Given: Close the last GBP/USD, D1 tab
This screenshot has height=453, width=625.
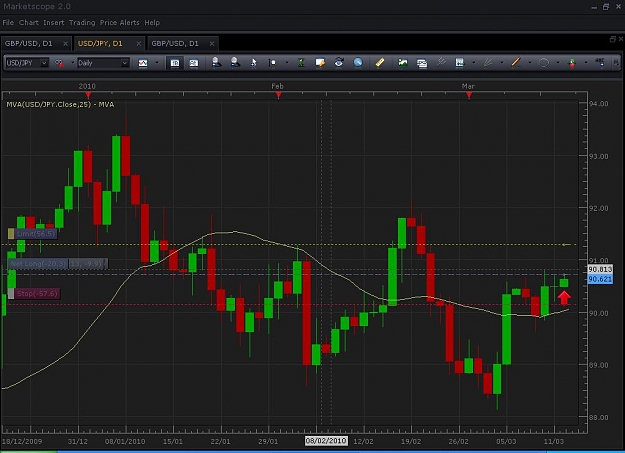Looking at the screenshot, I should click(x=212, y=43).
